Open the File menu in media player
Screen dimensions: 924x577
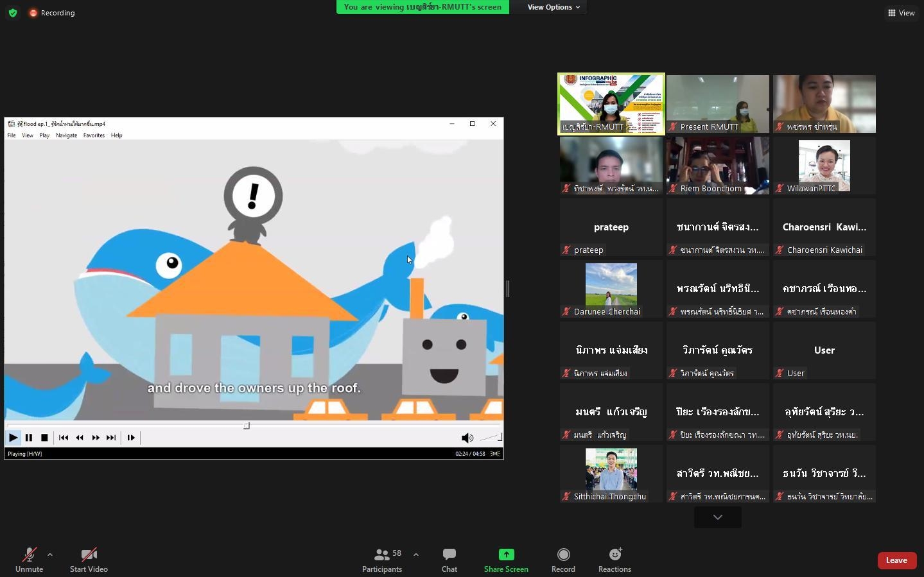12,135
